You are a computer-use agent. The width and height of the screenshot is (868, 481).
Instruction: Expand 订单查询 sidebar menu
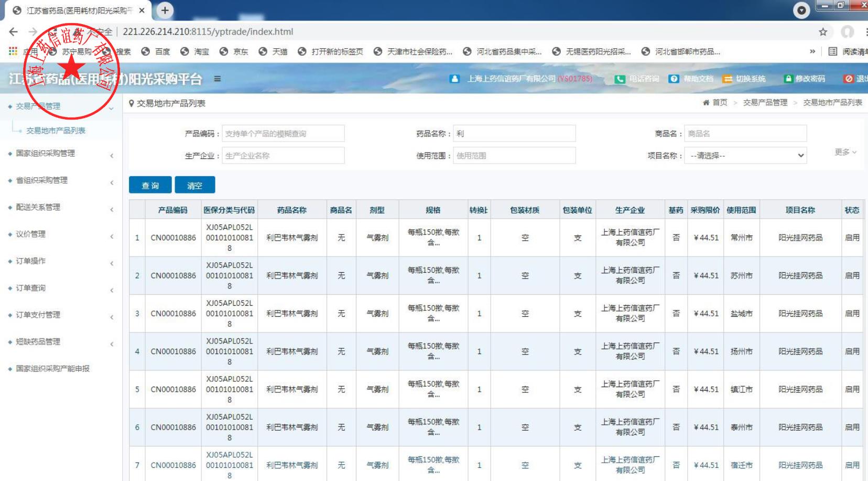[x=61, y=288]
